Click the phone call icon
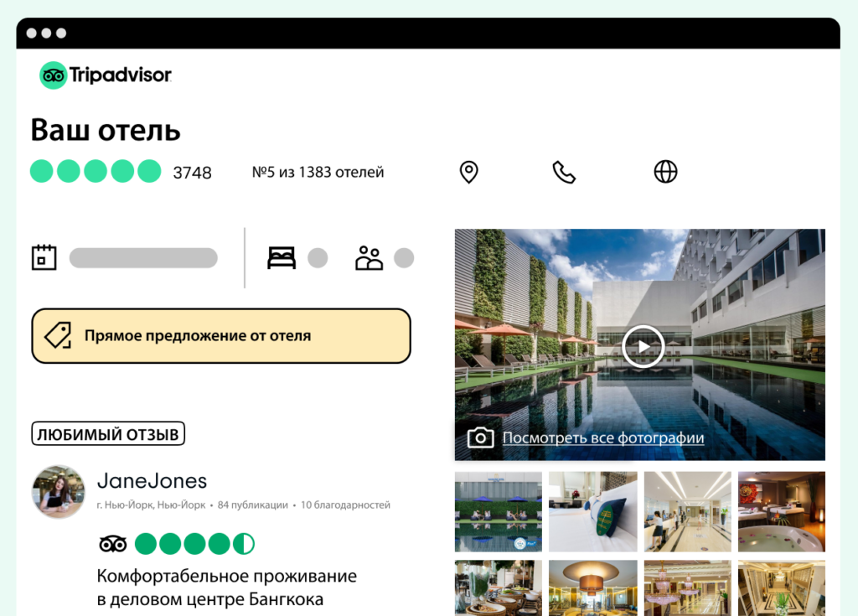Image resolution: width=858 pixels, height=616 pixels. 564,172
